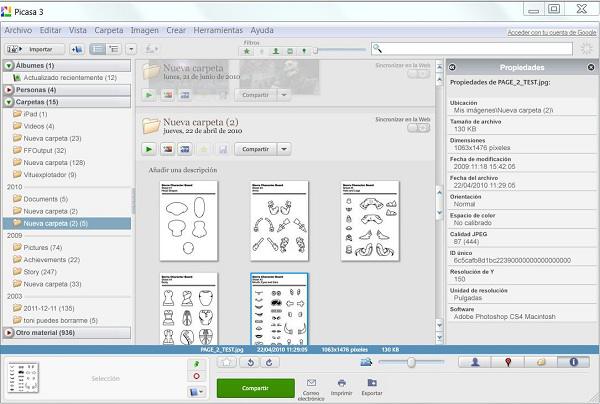Toggle Sincronizar en la Web for Nueva carpeta (2)
This screenshot has height=404, width=600.
click(419, 128)
